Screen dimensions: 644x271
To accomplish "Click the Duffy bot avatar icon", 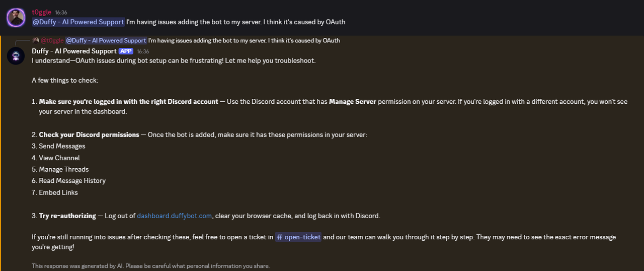I will [x=16, y=55].
